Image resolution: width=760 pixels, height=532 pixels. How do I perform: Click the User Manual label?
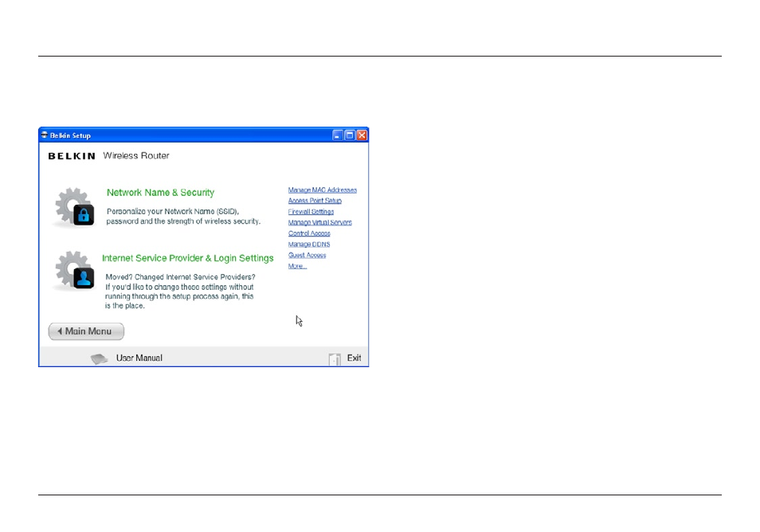point(139,358)
